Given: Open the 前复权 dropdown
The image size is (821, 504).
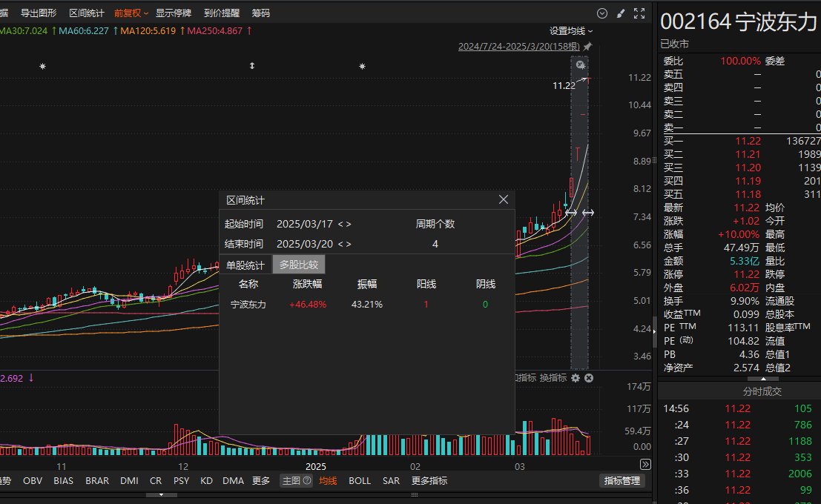Looking at the screenshot, I should pos(131,13).
